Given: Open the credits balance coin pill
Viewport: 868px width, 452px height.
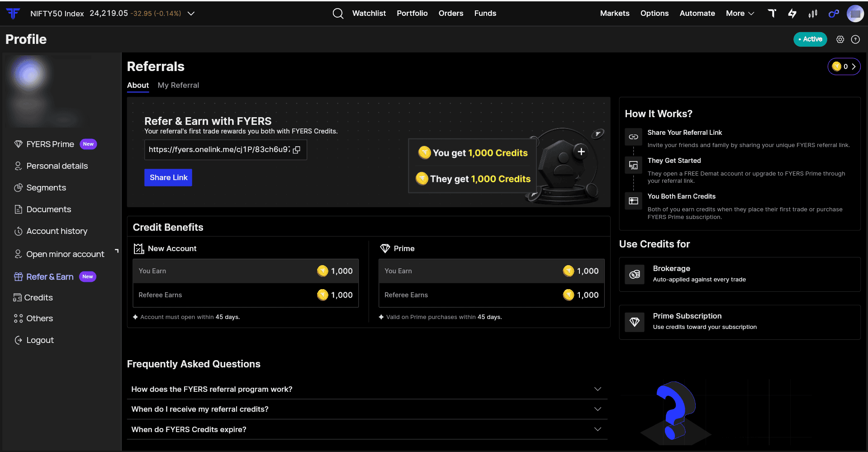Looking at the screenshot, I should click(844, 67).
